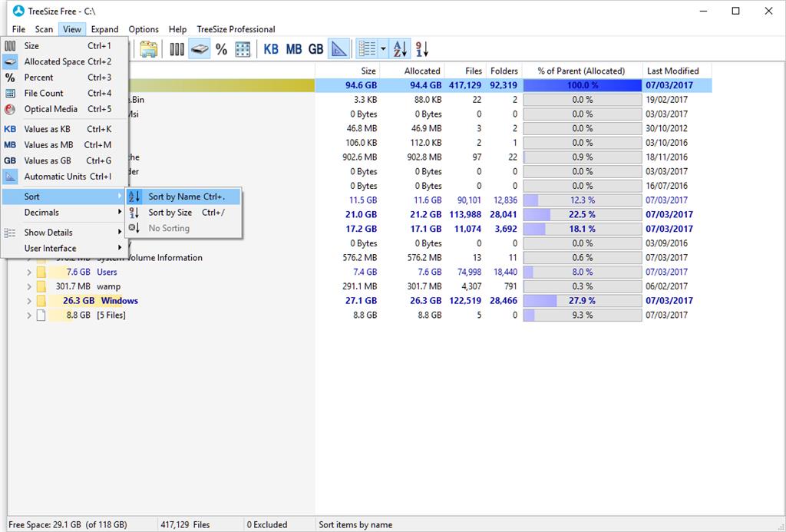Click Free Space status bar entry
Viewport: 786px width, 532px height.
[68, 524]
